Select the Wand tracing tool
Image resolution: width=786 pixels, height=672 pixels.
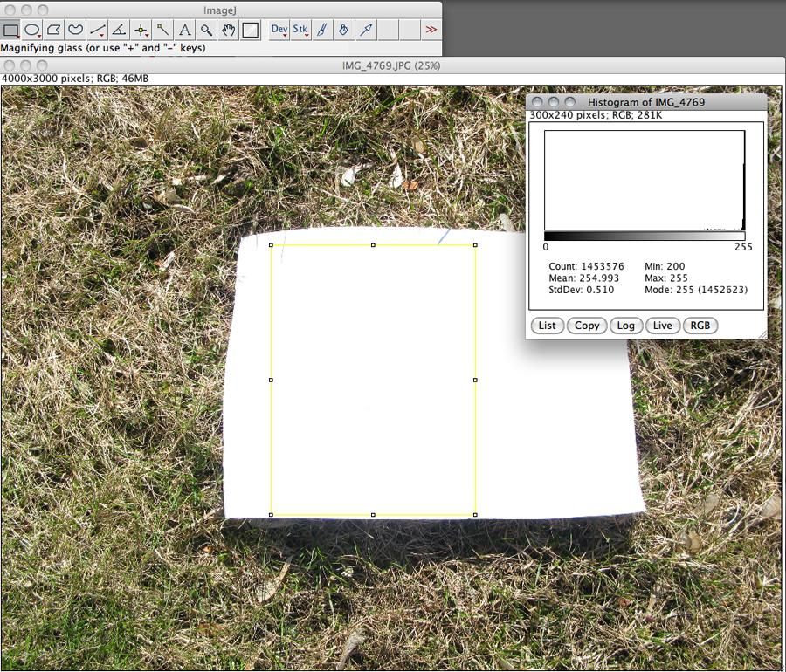[x=162, y=30]
